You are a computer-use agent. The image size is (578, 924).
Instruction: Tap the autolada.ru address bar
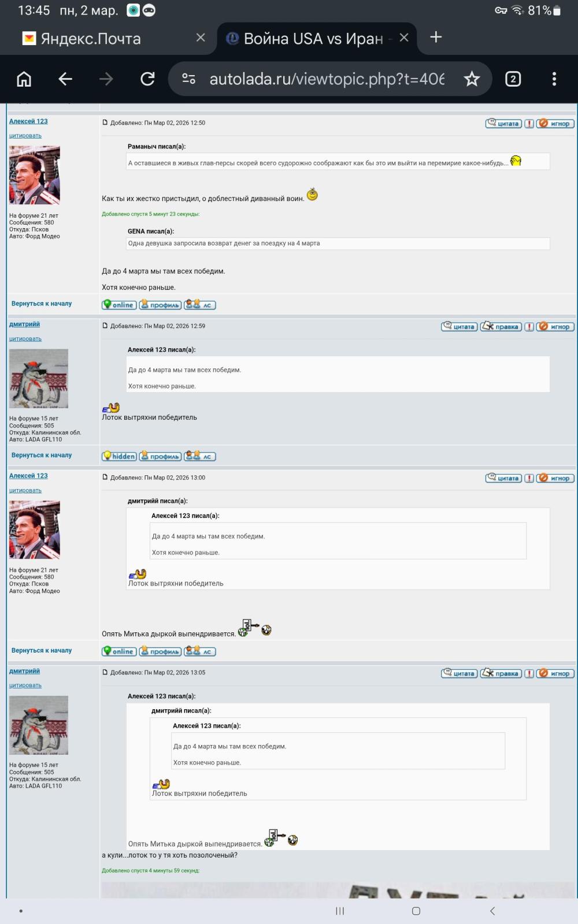click(x=327, y=79)
